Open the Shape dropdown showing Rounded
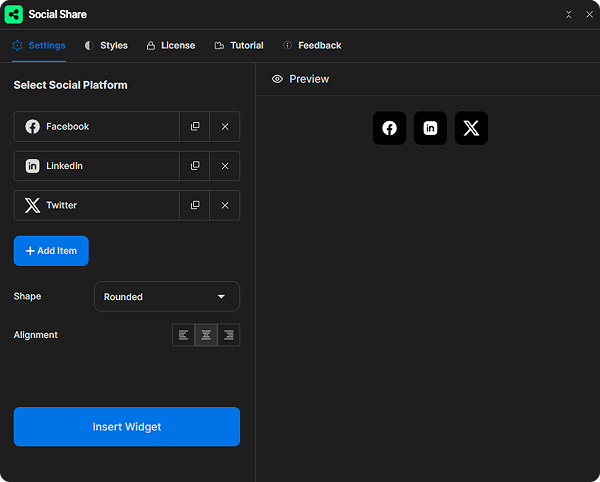This screenshot has width=600, height=482. [167, 296]
